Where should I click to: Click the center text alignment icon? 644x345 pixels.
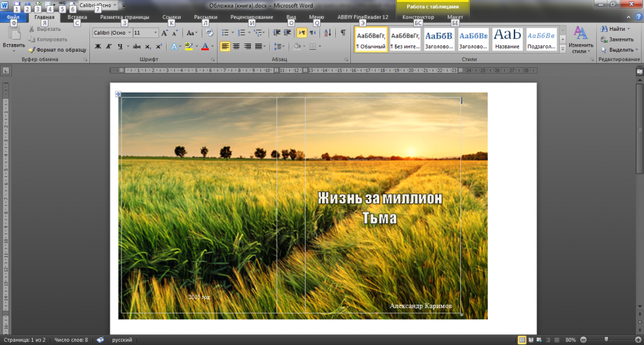click(x=236, y=47)
